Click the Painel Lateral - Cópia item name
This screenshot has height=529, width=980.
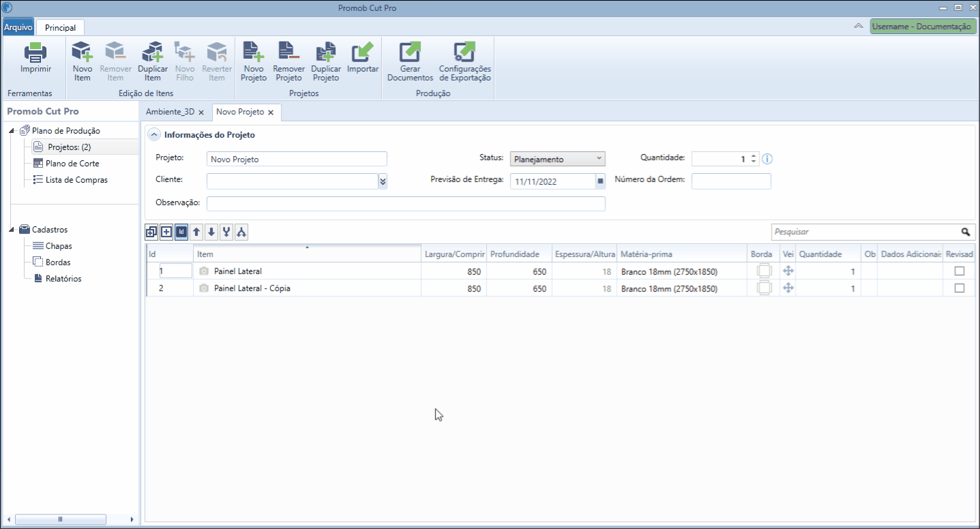pyautogui.click(x=252, y=288)
